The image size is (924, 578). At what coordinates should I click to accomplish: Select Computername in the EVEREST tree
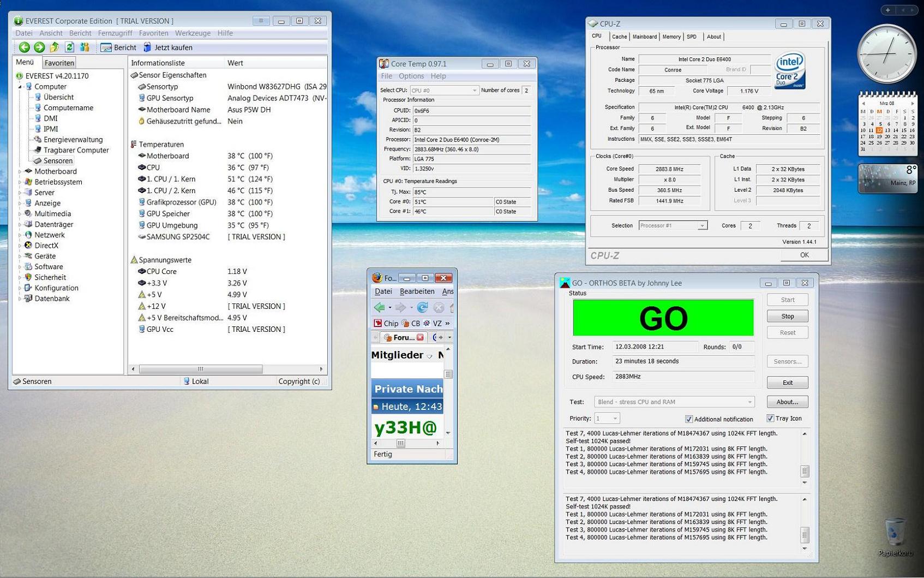(68, 108)
